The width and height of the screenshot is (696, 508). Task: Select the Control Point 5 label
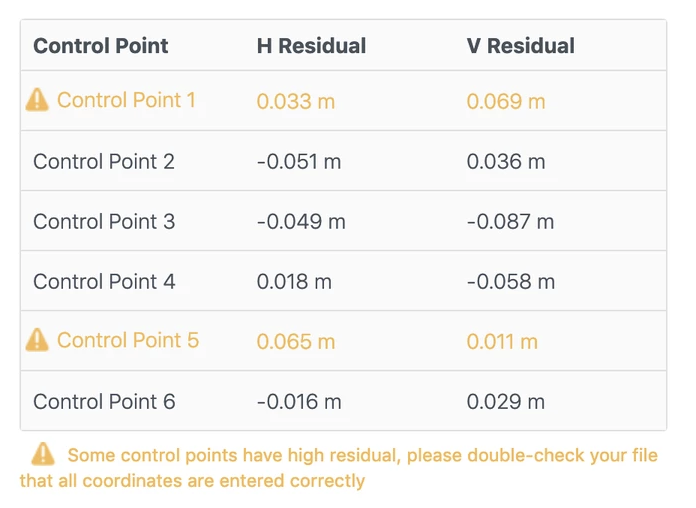(x=128, y=341)
